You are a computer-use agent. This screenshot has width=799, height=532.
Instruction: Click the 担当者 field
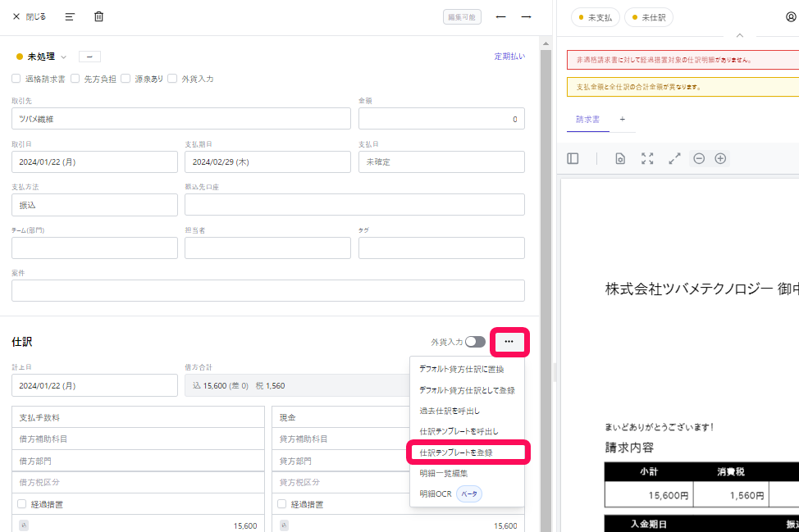point(267,248)
